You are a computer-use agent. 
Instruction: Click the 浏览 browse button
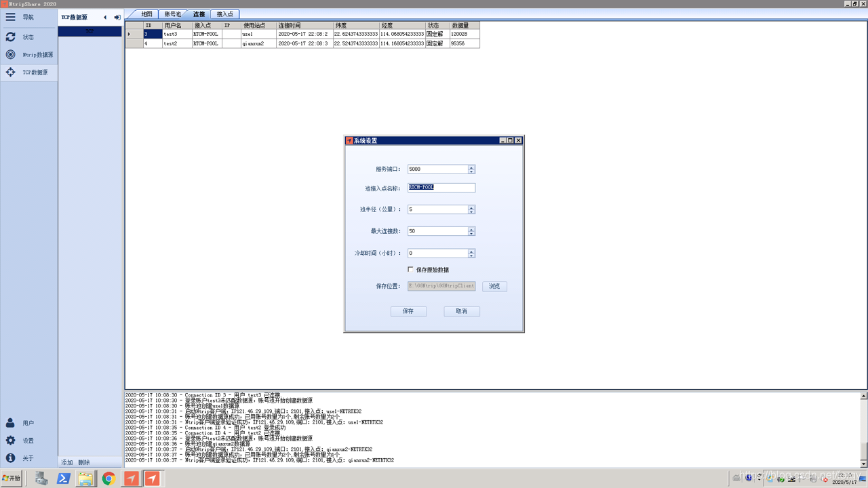[x=494, y=287]
